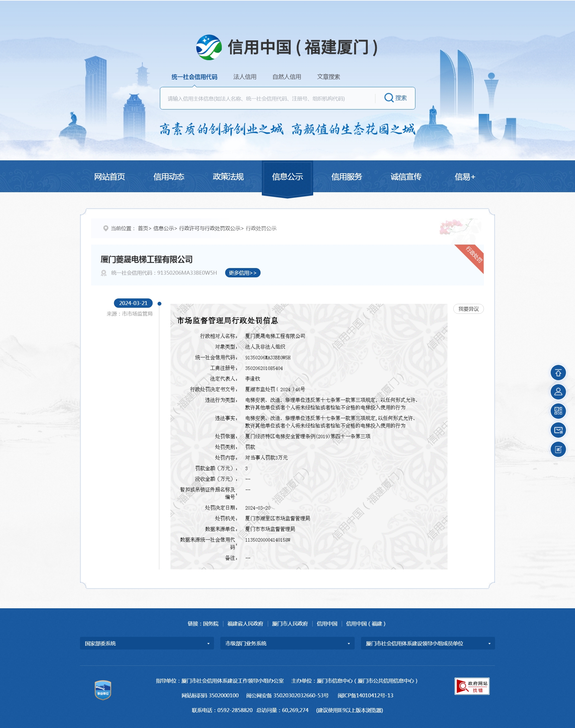Open the 厦门市人民政府 footer link

pos(290,624)
